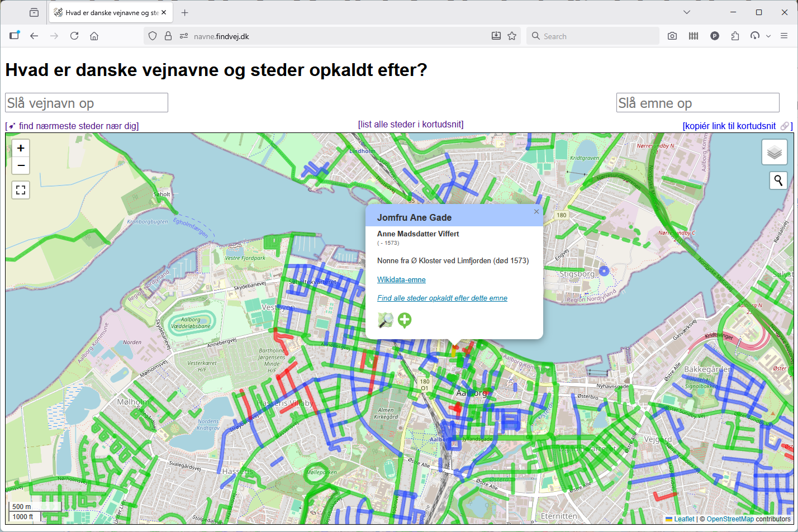Zoom out of the map
798x532 pixels.
(21, 165)
